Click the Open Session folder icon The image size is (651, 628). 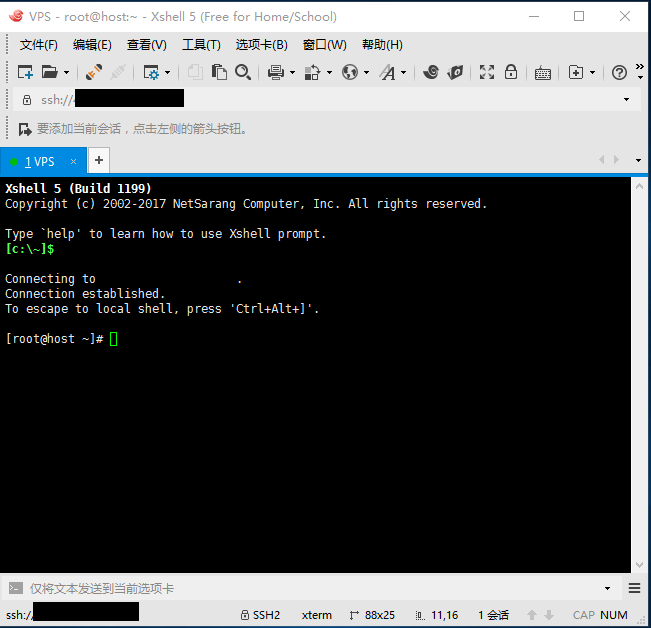pos(50,72)
